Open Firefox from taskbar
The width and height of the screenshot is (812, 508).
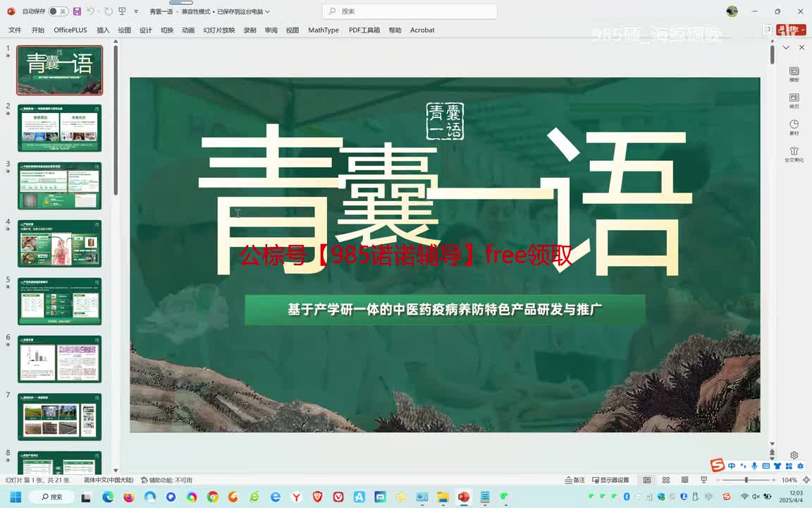pos(128,497)
